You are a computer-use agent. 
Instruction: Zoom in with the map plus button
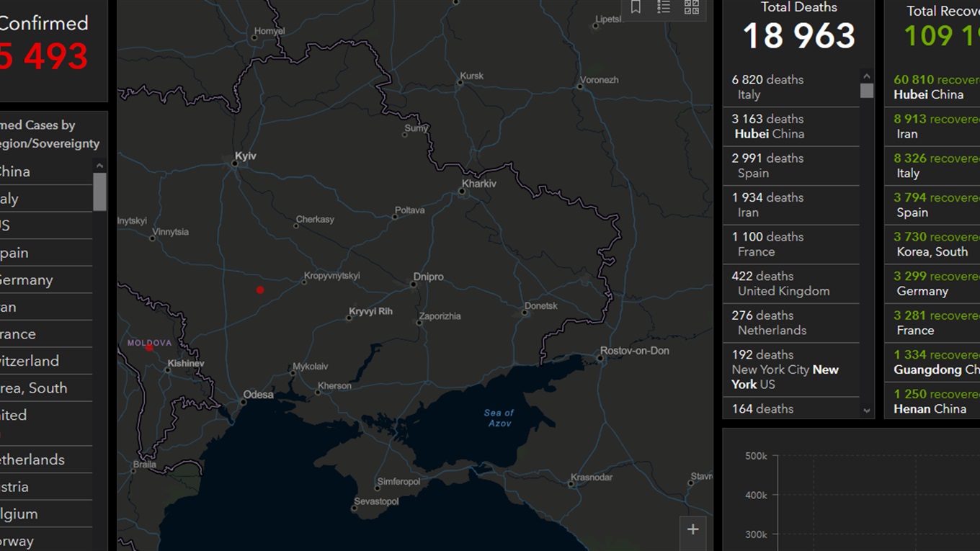[692, 529]
